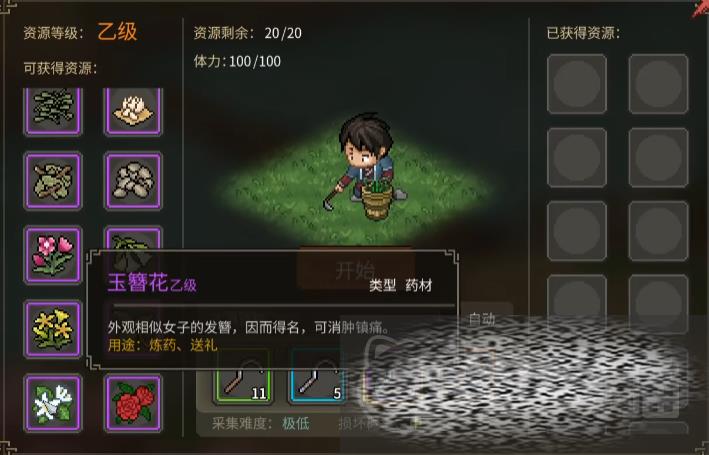Click the 采集难度 极低 difficulty label
The width and height of the screenshot is (709, 455).
click(261, 423)
